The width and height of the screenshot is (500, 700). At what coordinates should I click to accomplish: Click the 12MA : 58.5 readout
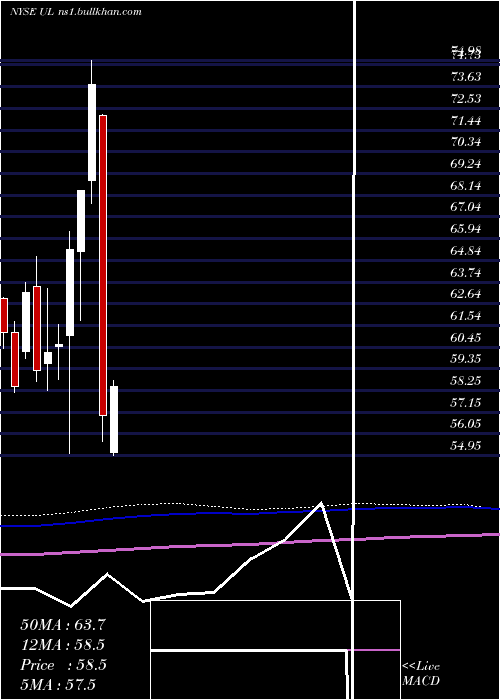point(63,645)
